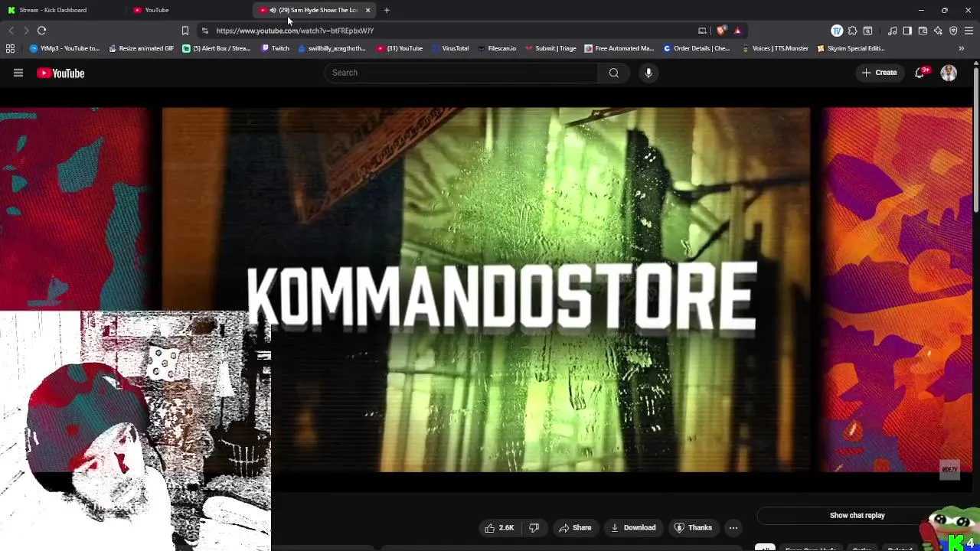
Task: Open the Skyrim Special Edition bookmark
Action: (x=851, y=48)
